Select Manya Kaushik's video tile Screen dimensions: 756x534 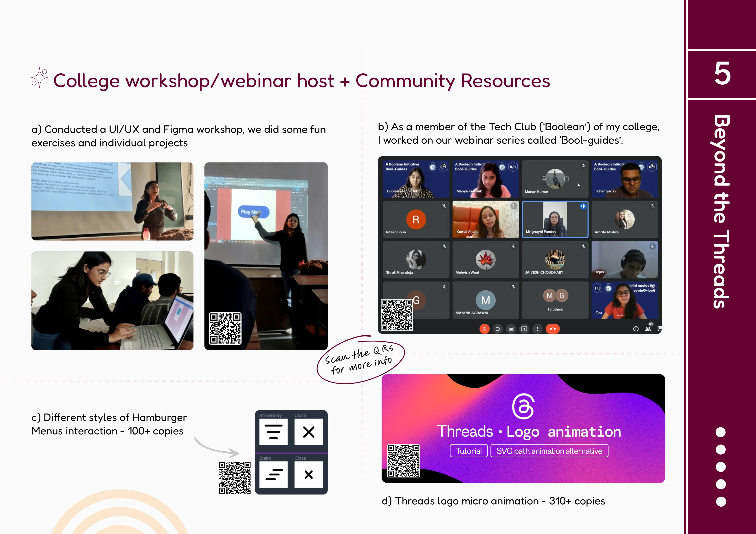[x=486, y=179]
